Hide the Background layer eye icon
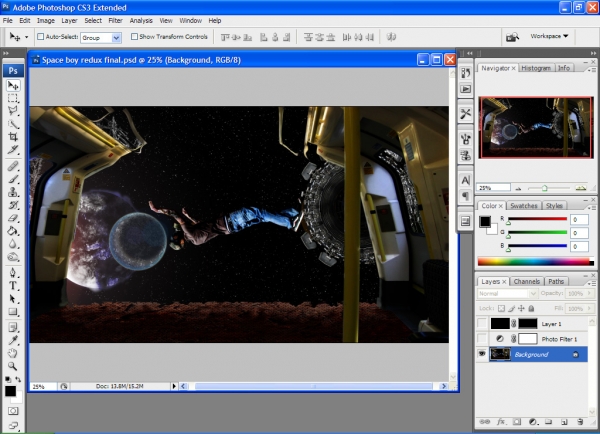 coord(482,354)
